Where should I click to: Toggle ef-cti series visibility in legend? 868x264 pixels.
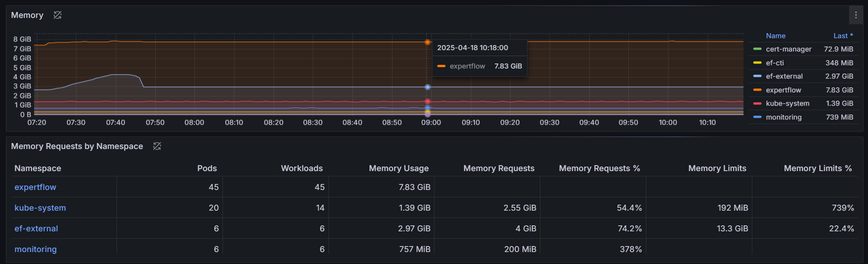pos(774,63)
